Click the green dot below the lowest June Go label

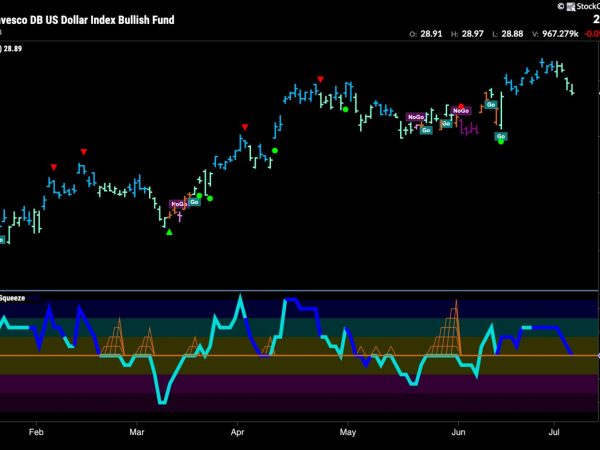501,142
